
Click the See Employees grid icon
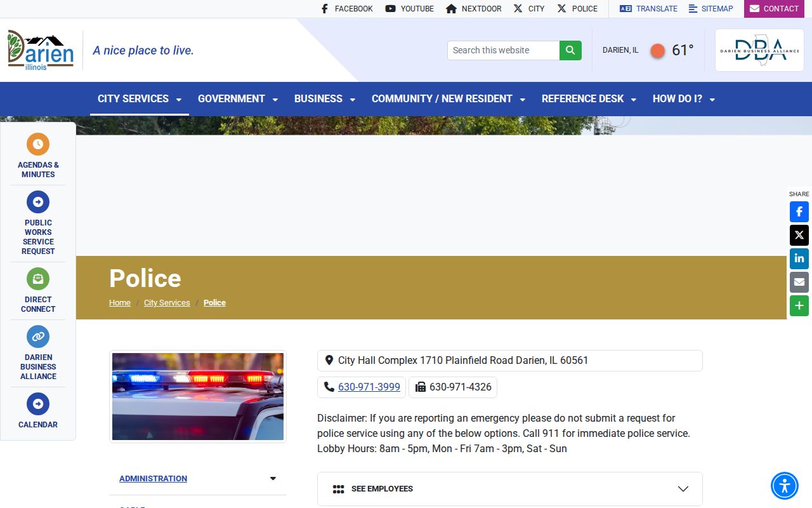339,489
